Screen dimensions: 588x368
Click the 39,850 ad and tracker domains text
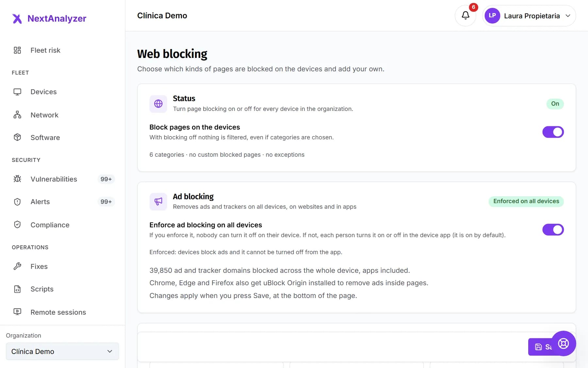280,271
